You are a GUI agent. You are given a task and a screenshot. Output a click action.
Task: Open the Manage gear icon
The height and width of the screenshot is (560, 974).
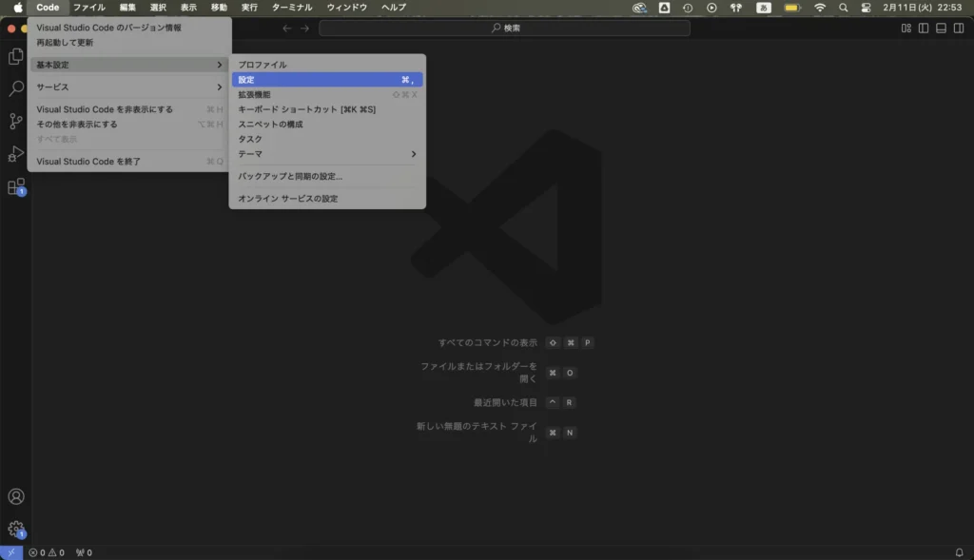point(13,528)
